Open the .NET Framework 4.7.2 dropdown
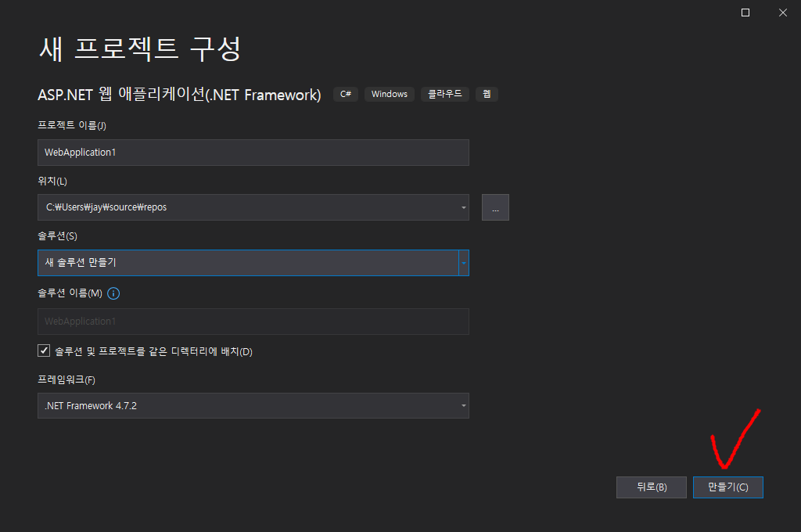Screen dimensions: 801x532 [x=253, y=406]
